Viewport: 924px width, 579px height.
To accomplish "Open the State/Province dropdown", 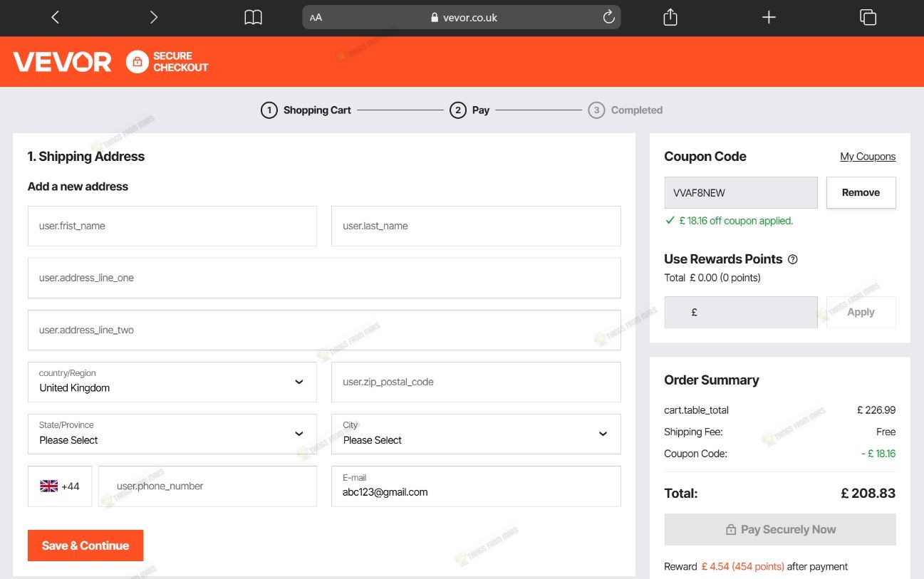I will pyautogui.click(x=172, y=434).
